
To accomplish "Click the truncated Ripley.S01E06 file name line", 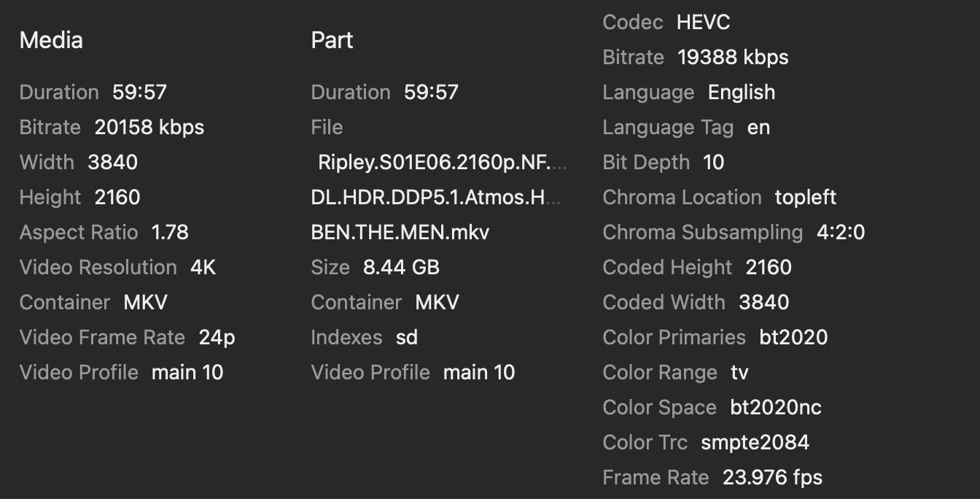I will point(441,162).
